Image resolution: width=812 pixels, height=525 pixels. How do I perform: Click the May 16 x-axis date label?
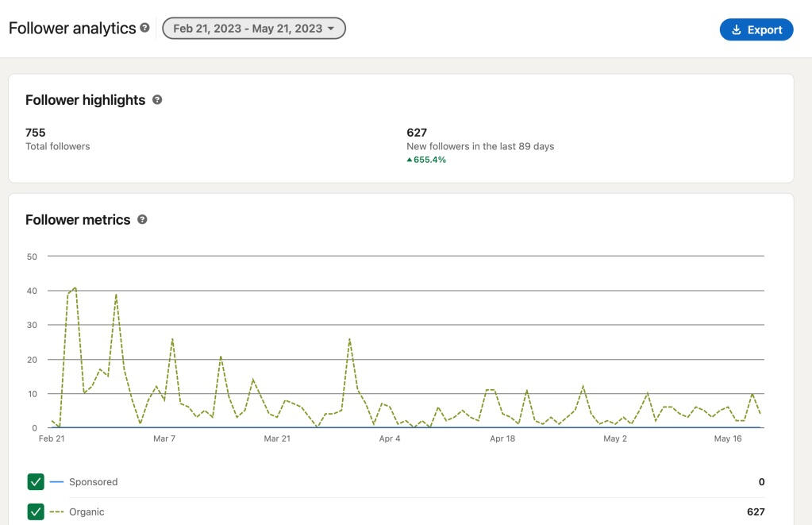[x=727, y=438]
